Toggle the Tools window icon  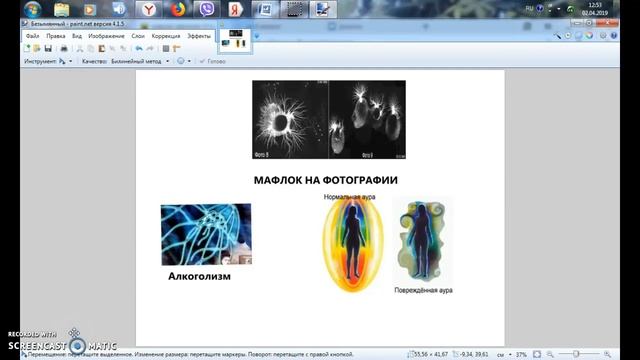coord(557,36)
